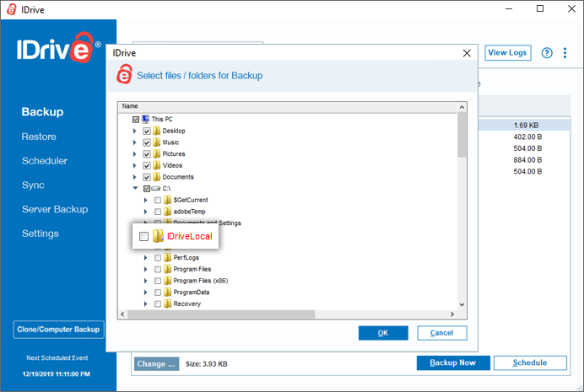Expand the Videos tree node
This screenshot has width=584, height=392.
tap(135, 165)
